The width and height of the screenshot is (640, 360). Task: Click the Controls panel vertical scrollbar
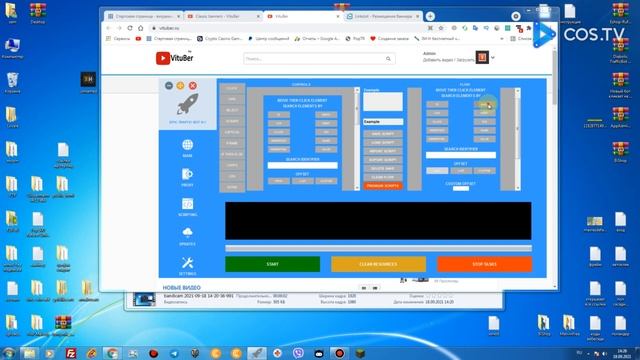coord(357,139)
